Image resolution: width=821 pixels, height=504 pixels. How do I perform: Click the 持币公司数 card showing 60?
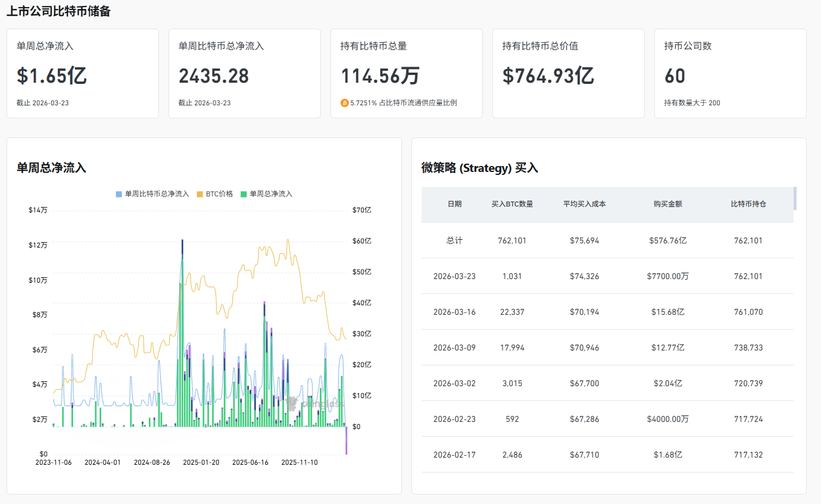pyautogui.click(x=730, y=73)
